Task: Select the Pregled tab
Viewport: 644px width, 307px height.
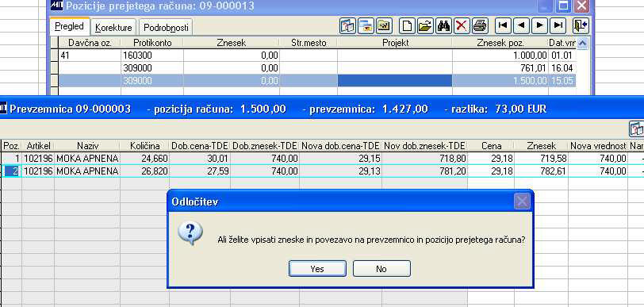Action: pyautogui.click(x=70, y=26)
